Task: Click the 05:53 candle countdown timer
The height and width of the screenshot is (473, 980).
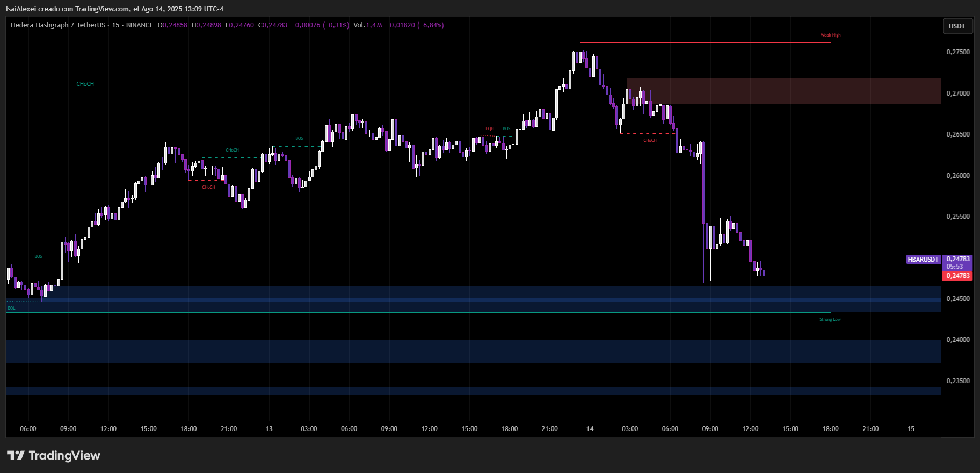Action: (955, 267)
